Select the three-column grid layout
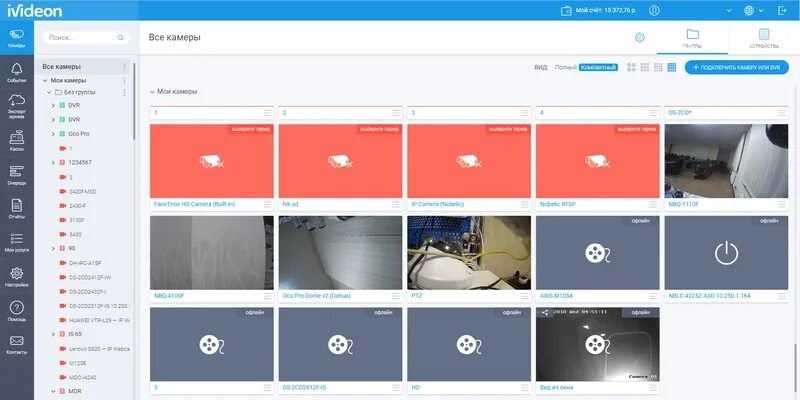Viewport: 800px width, 400px height. (644, 67)
